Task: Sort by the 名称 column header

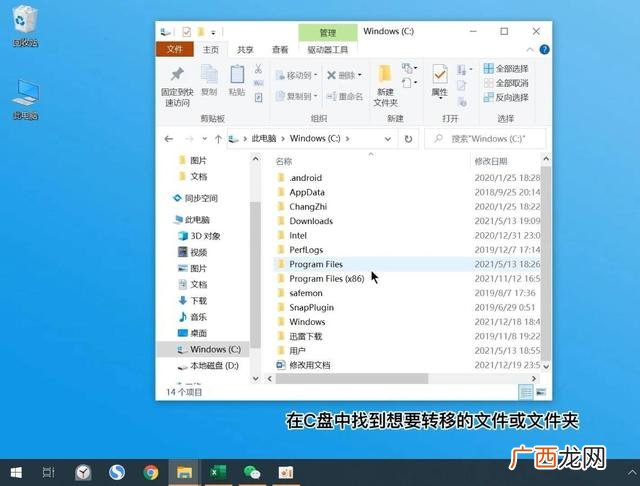Action: [284, 162]
